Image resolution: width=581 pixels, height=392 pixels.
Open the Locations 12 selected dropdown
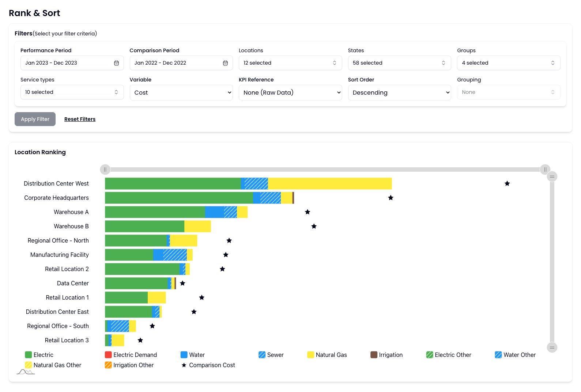[x=290, y=63]
